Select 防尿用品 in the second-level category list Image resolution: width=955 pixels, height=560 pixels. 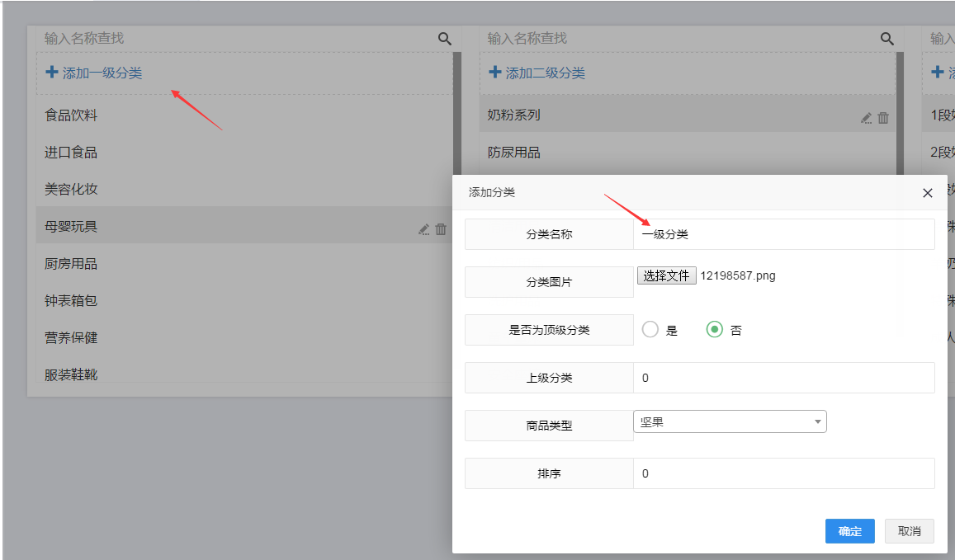(514, 153)
